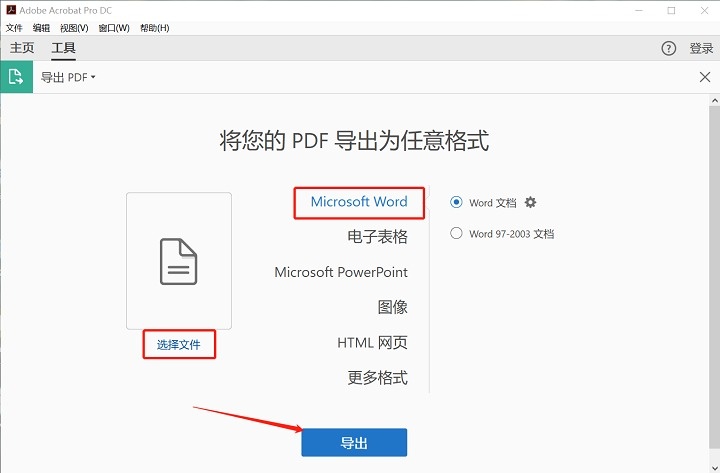The image size is (720, 473).
Task: Click the help question mark icon
Action: 669,48
